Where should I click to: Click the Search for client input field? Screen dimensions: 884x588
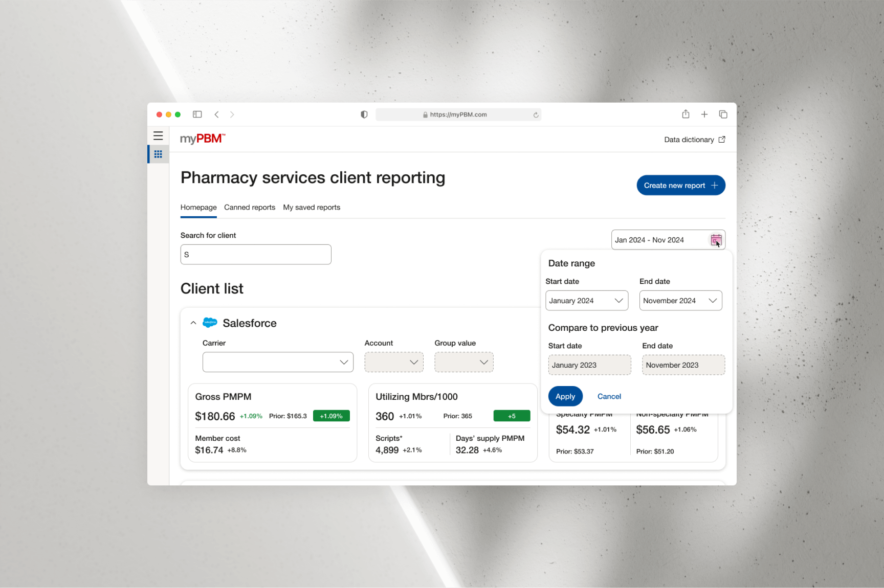click(256, 255)
